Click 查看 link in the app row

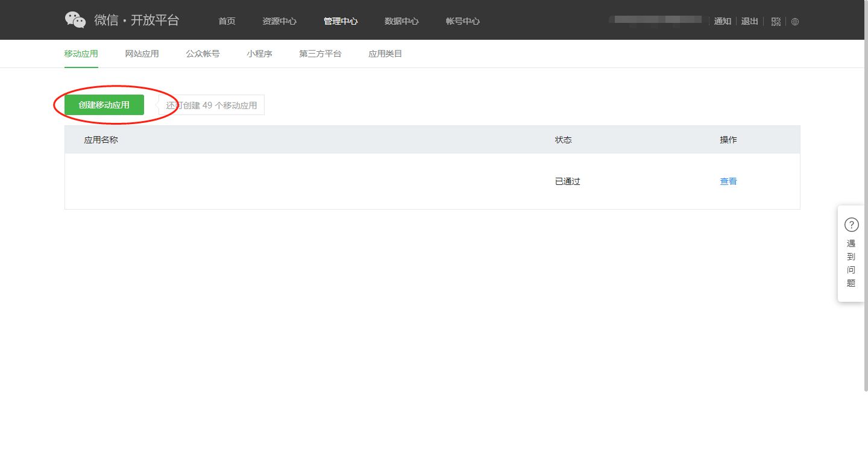click(728, 181)
